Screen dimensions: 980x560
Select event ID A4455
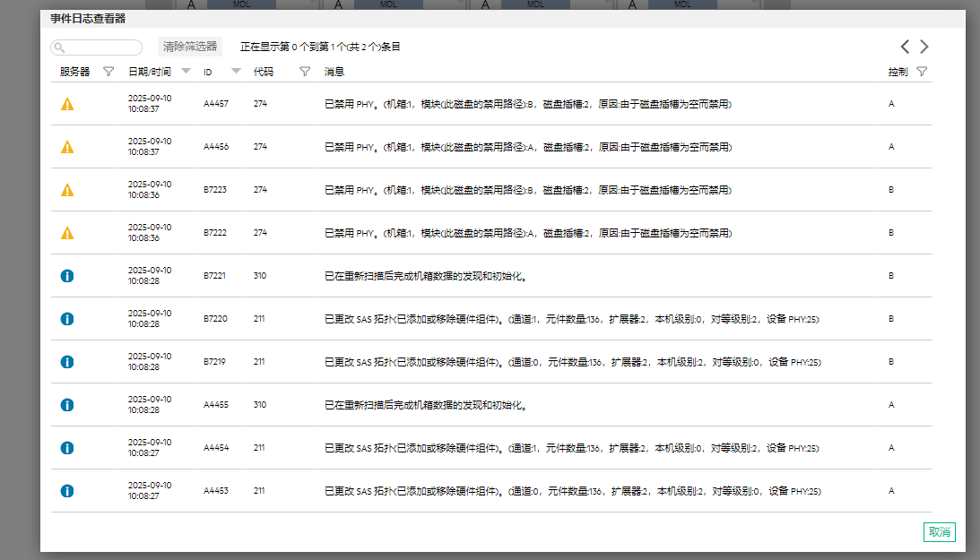tap(215, 405)
